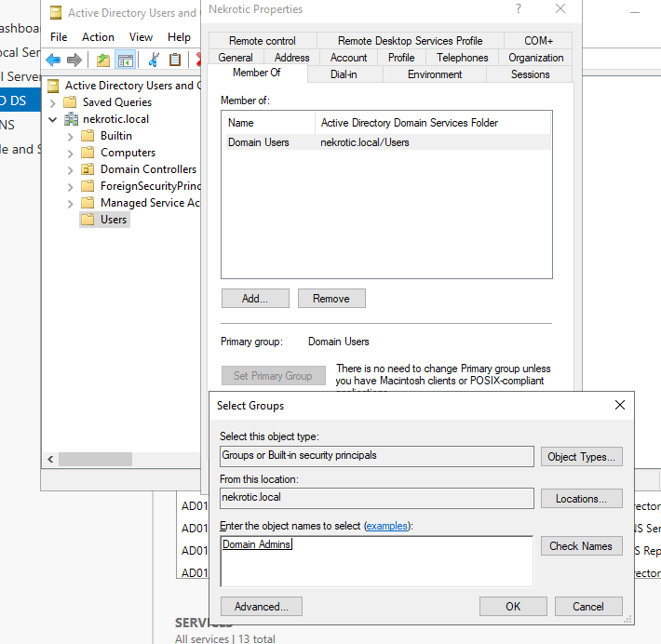Switch to the COM+ tab
The height and width of the screenshot is (644, 661).
click(538, 41)
